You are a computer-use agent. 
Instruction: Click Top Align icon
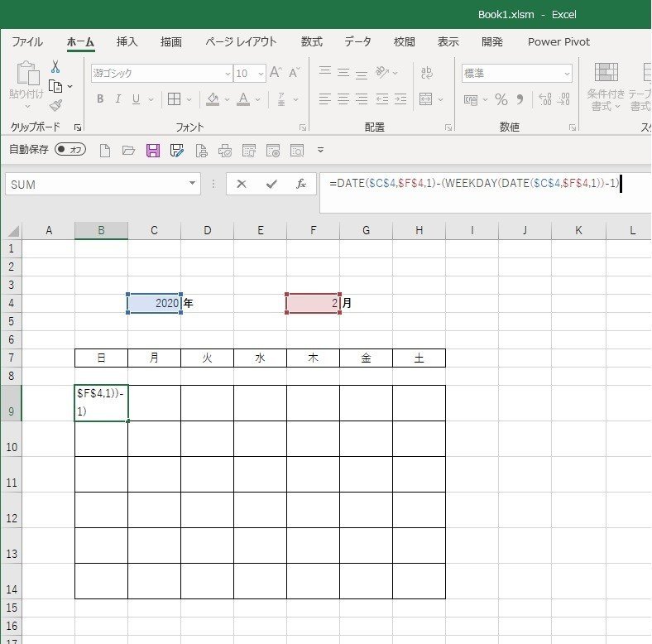[325, 72]
